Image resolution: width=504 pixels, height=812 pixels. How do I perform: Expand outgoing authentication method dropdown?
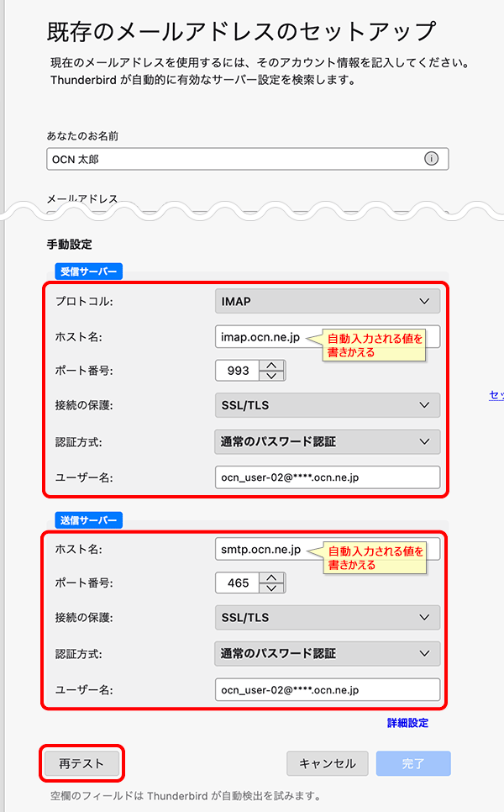point(328,653)
